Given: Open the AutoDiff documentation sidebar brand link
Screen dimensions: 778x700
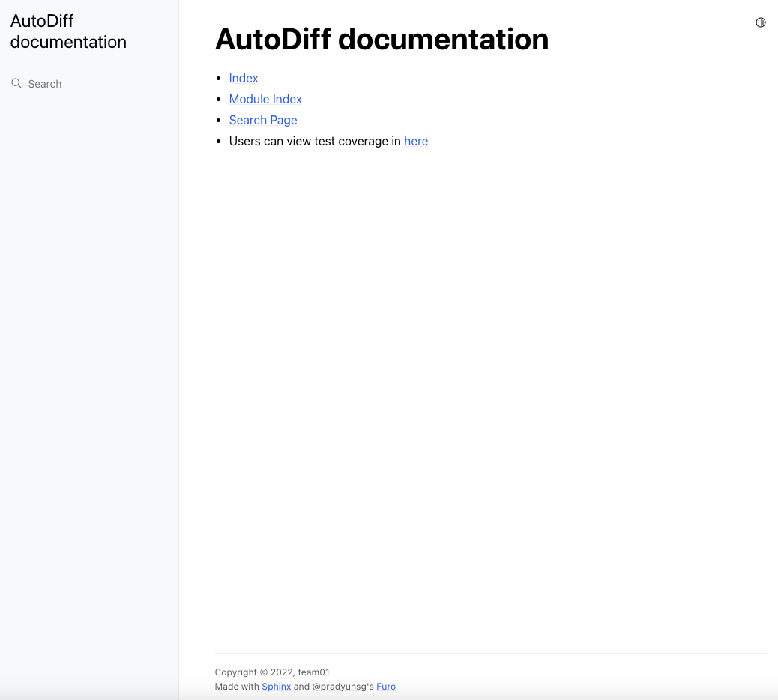Looking at the screenshot, I should [x=68, y=31].
